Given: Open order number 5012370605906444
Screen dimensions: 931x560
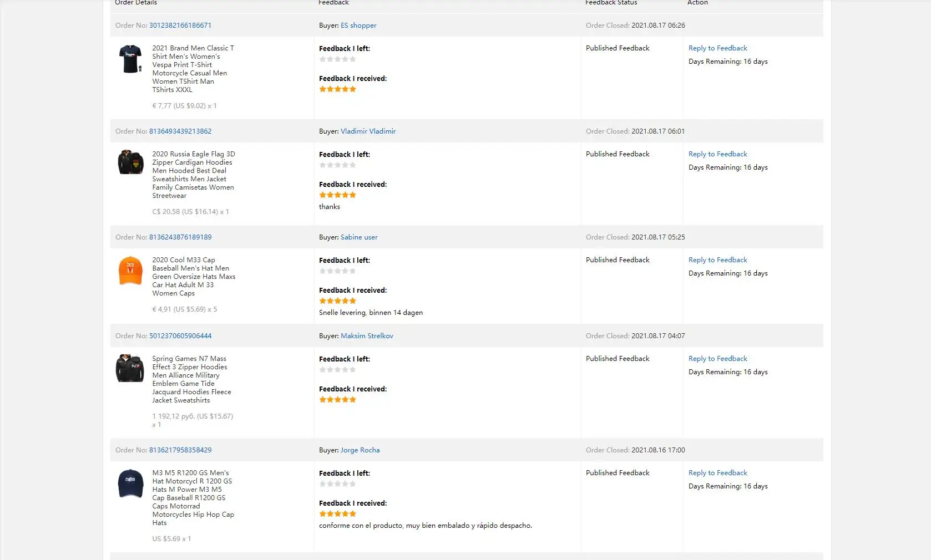Looking at the screenshot, I should pos(180,336).
